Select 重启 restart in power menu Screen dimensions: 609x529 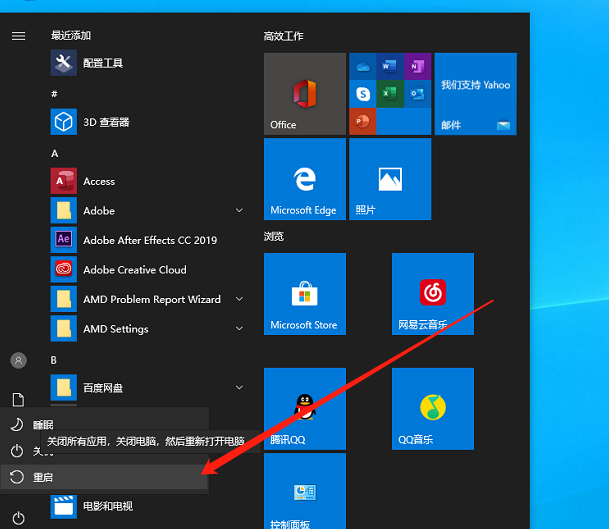point(104,477)
